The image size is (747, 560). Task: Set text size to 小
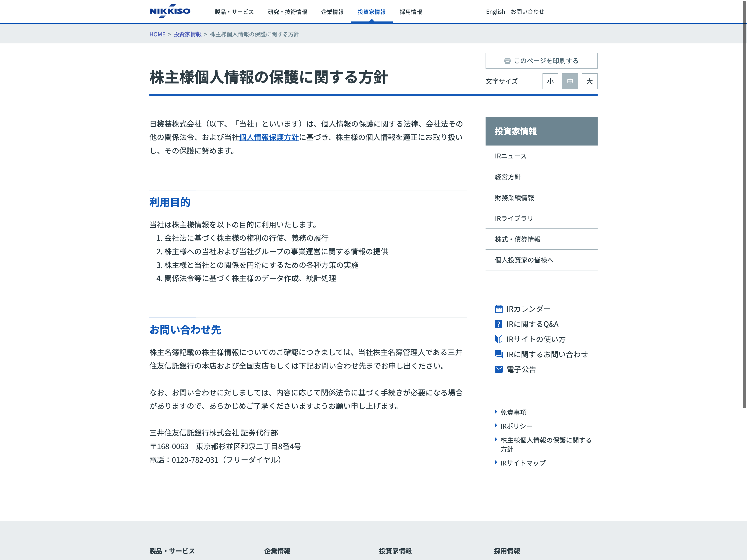pos(550,81)
